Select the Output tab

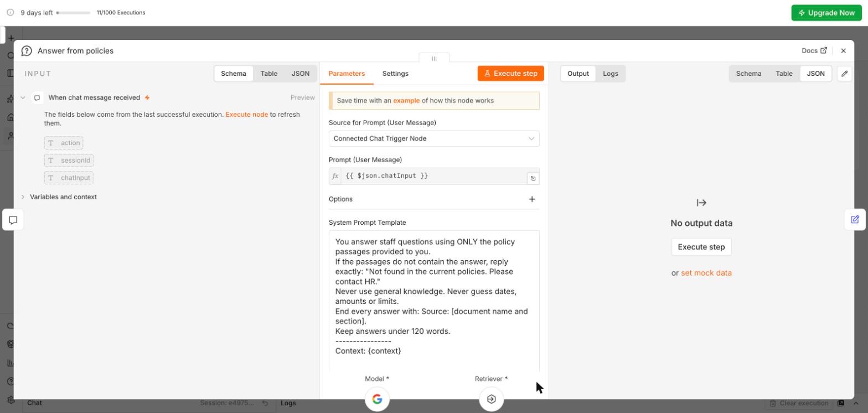click(578, 74)
